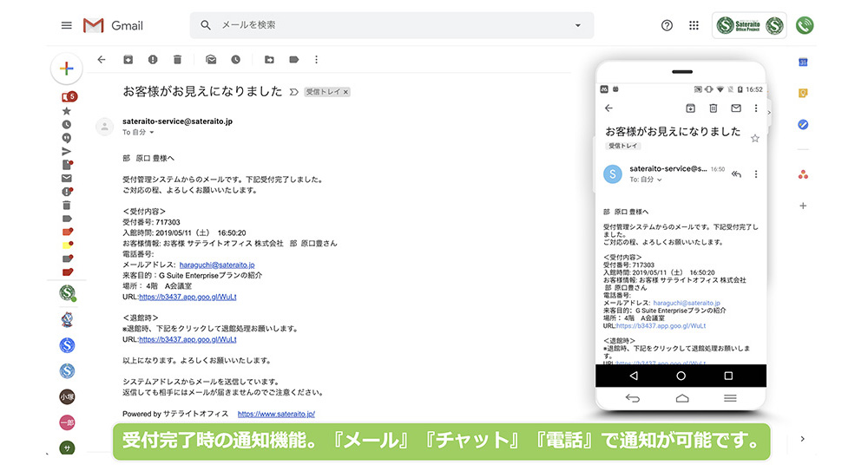Click the Gmail logo
Image resolution: width=868 pixels, height=471 pixels.
pyautogui.click(x=113, y=25)
